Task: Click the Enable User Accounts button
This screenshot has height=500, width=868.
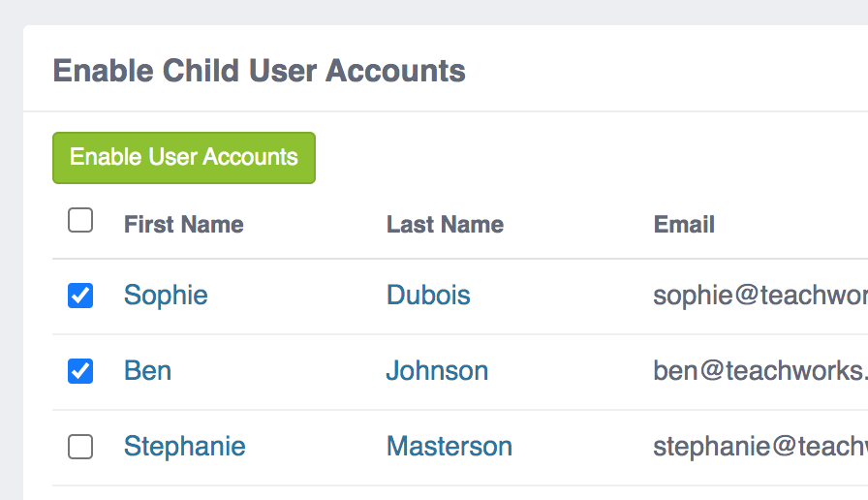Action: point(184,158)
